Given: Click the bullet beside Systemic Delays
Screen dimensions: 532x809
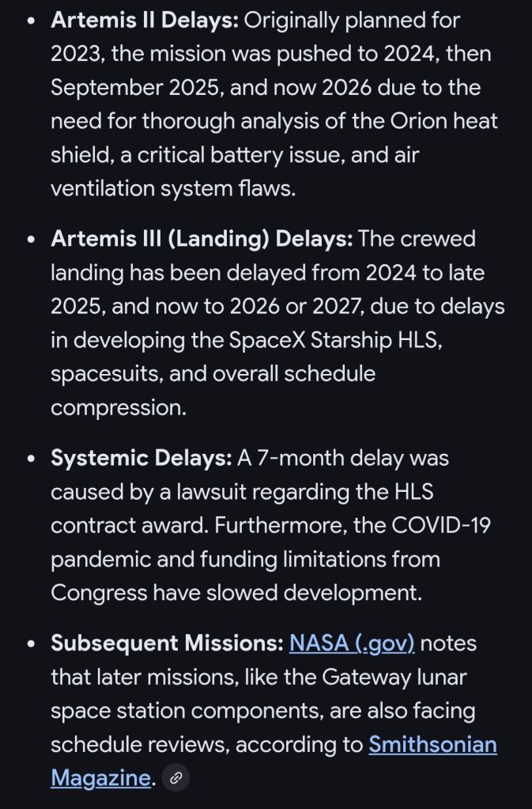Looking at the screenshot, I should (31, 459).
